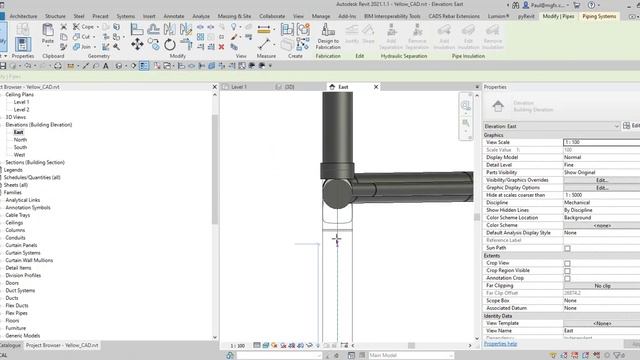Click the Hide in View lightbulb icon
This screenshot has width=640, height=360.
click(233, 27)
